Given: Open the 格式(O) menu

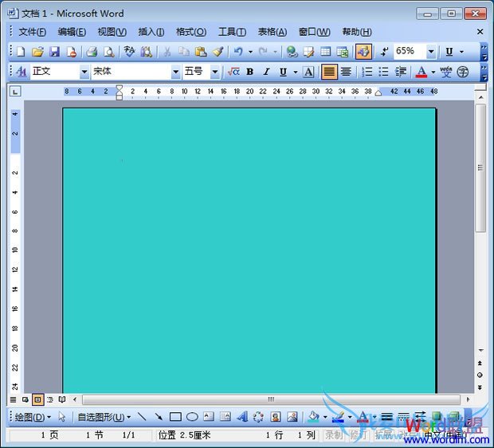Looking at the screenshot, I should (x=190, y=32).
